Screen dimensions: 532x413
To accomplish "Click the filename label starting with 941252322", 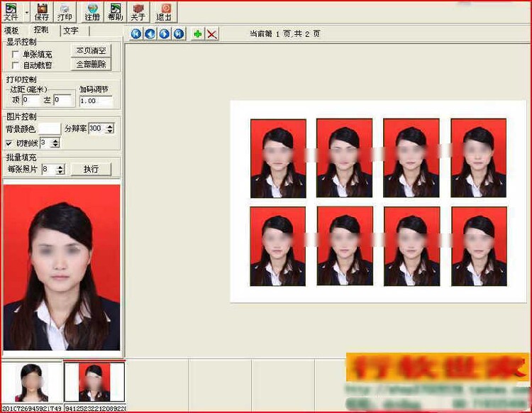I will point(95,408).
